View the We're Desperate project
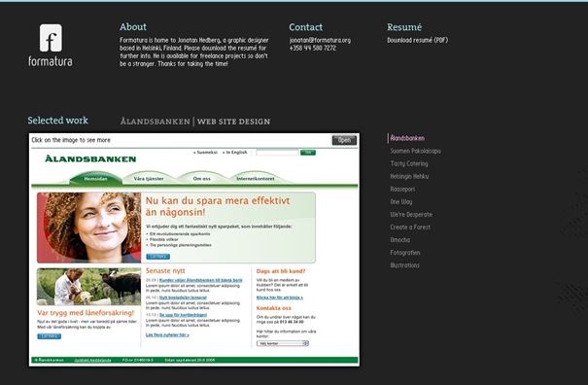 point(411,215)
